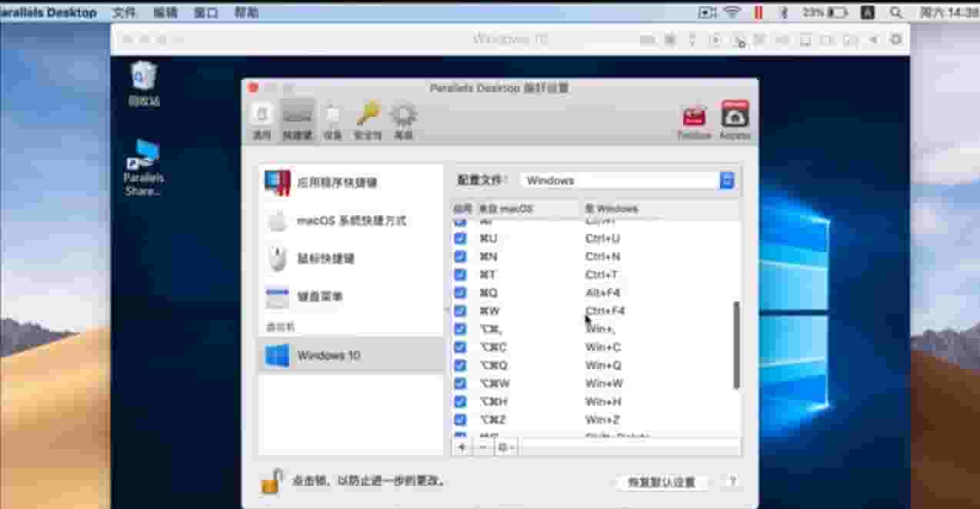Launch Parallels Toolbox from the toolbar
Viewport: 980px width, 509px height.
click(694, 121)
